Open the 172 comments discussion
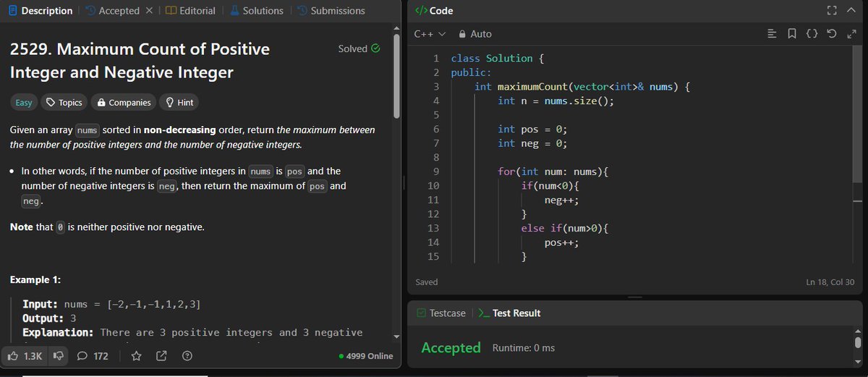Image resolution: width=868 pixels, height=377 pixels. click(x=93, y=356)
